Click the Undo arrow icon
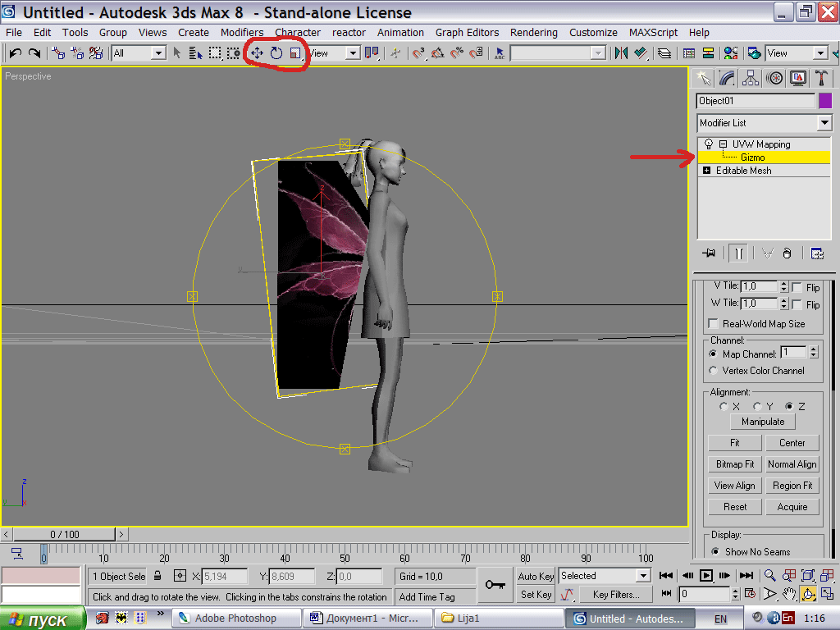 click(16, 53)
